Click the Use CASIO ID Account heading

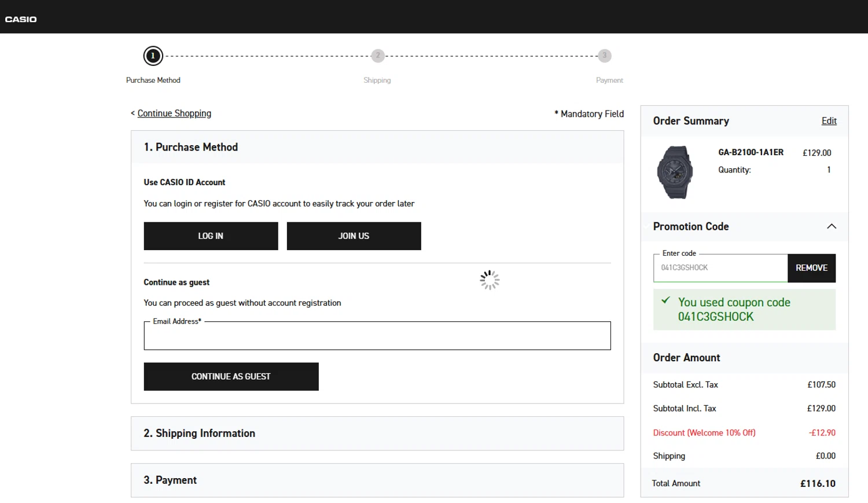[185, 182]
